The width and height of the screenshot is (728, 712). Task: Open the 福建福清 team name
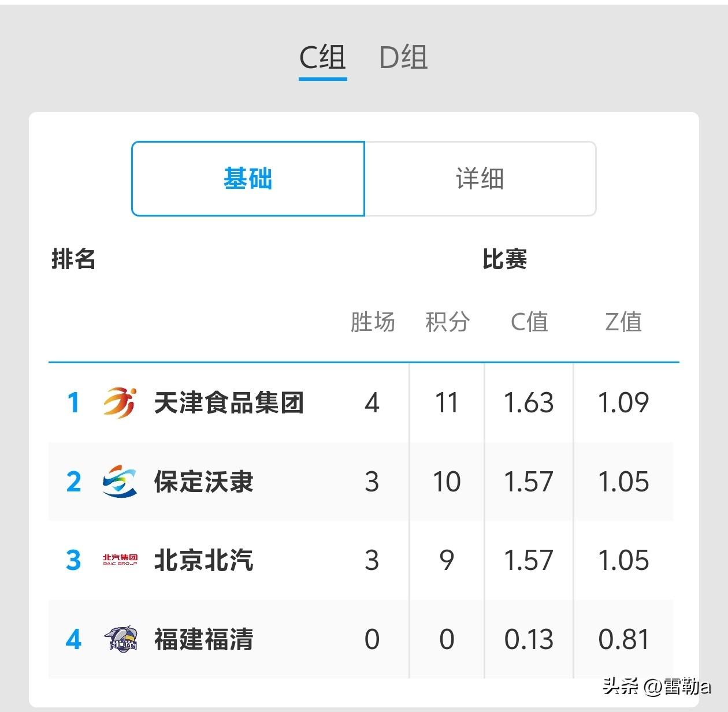click(x=203, y=639)
